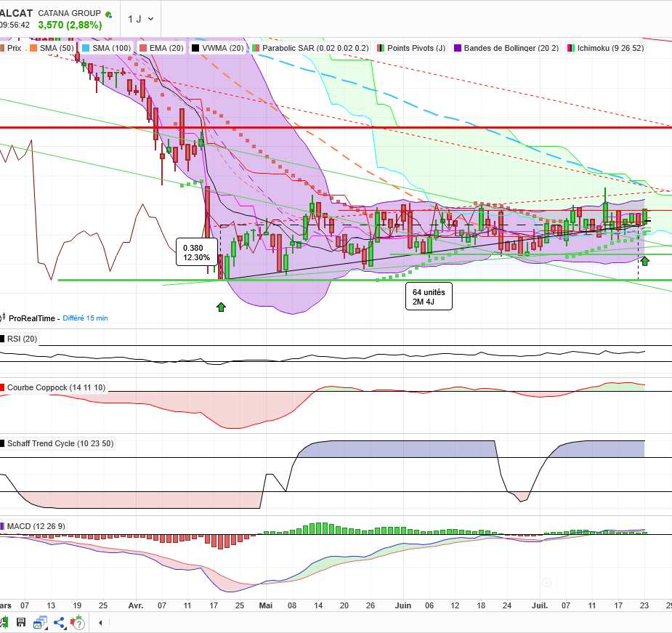
Task: Open the Points Pivots (J) settings label
Action: pos(416,48)
